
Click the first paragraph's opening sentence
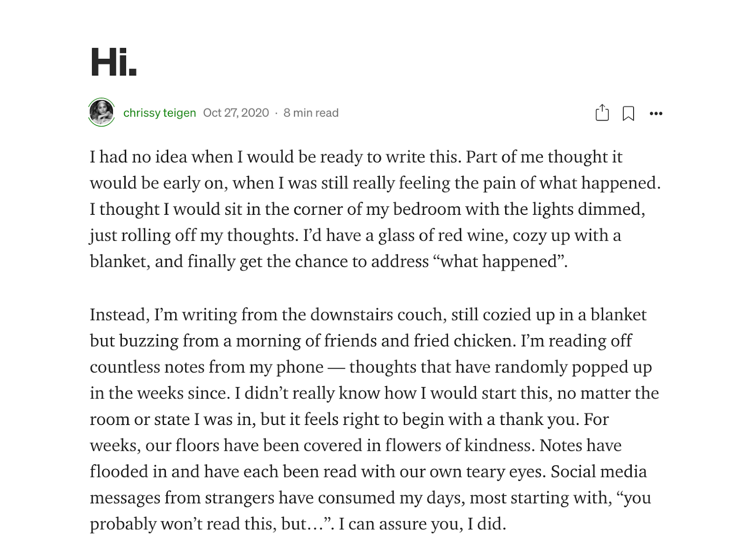coord(275,157)
